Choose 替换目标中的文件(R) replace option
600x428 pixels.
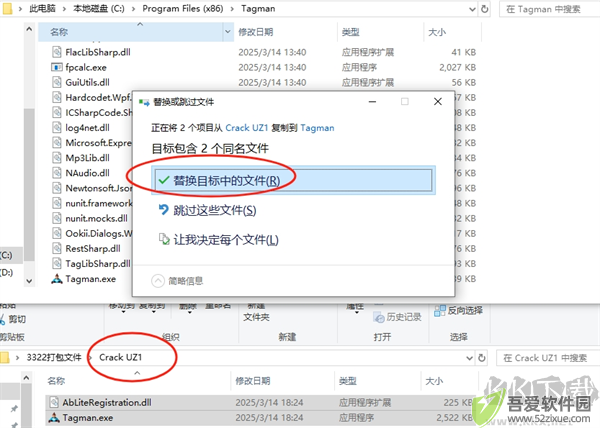[x=293, y=180]
